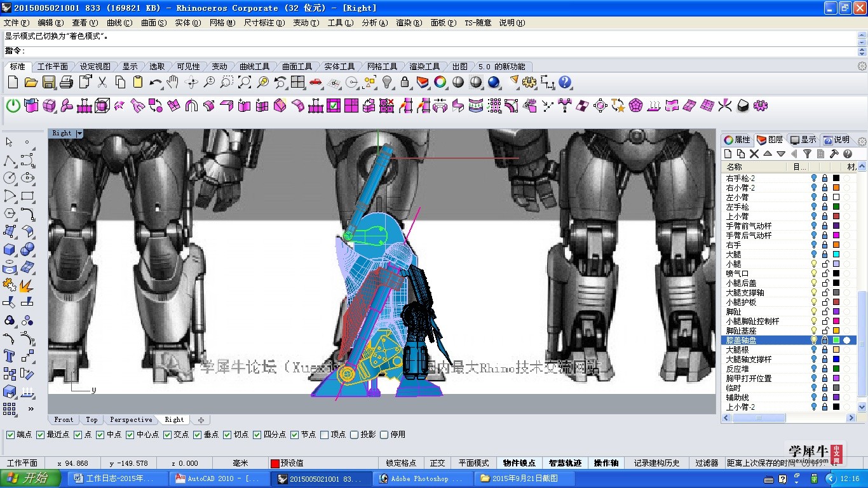868x488 pixels.
Task: Toggle 物件锁点 in the status bar
Action: (x=519, y=463)
